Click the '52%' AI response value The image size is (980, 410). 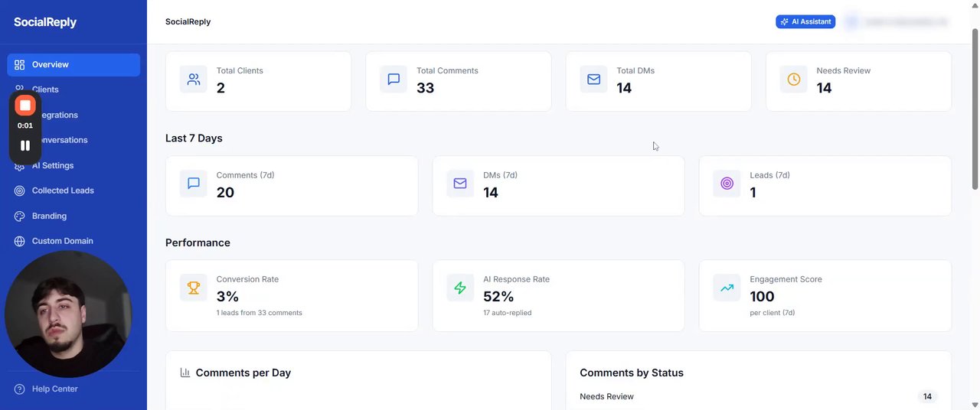tap(498, 296)
